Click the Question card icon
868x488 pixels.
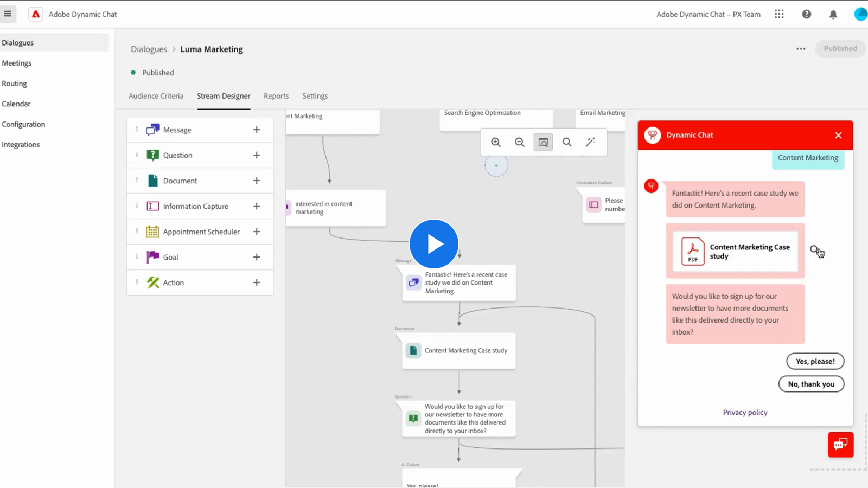pos(153,155)
